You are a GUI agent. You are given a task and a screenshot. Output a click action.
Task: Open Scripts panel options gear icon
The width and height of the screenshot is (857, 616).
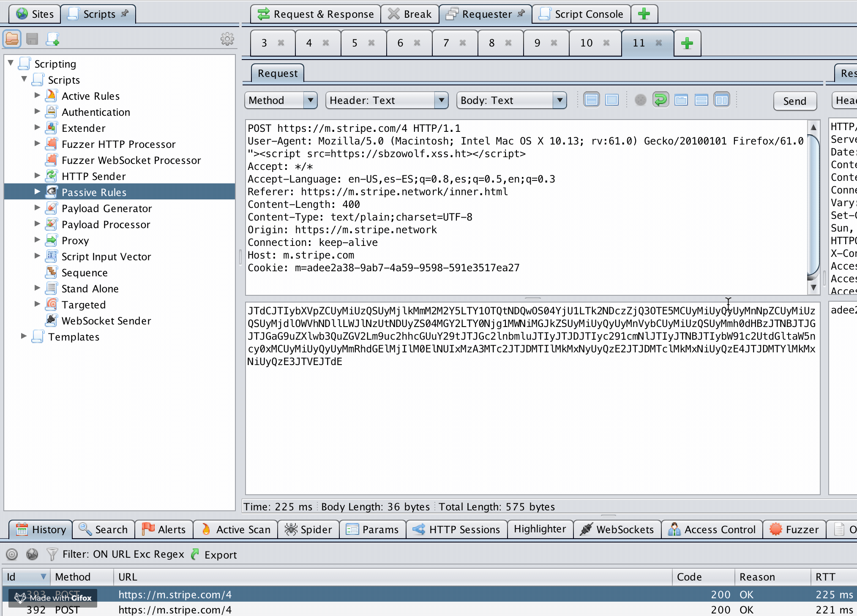pyautogui.click(x=227, y=39)
